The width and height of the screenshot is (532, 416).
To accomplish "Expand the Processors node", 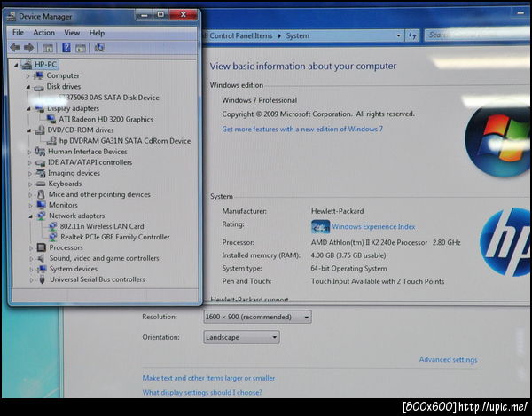I will (31, 248).
